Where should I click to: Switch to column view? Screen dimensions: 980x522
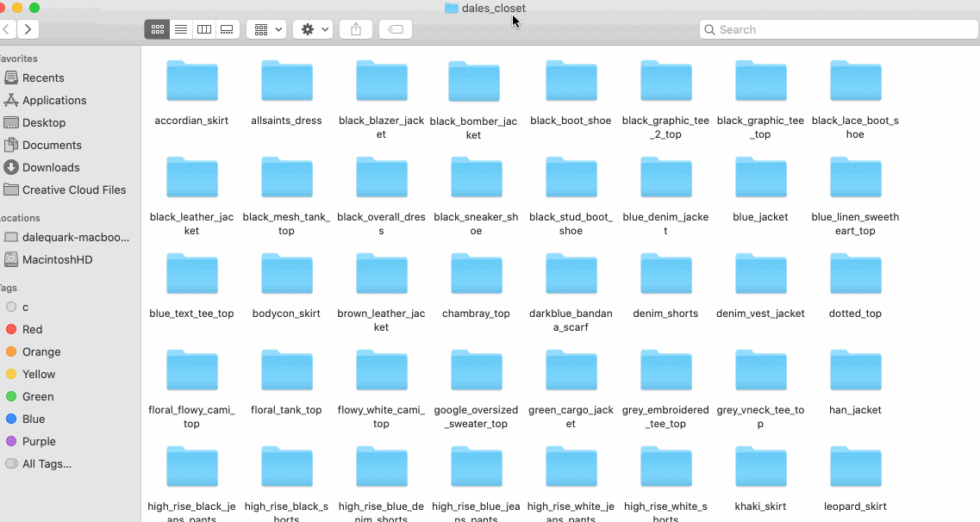[x=203, y=28]
